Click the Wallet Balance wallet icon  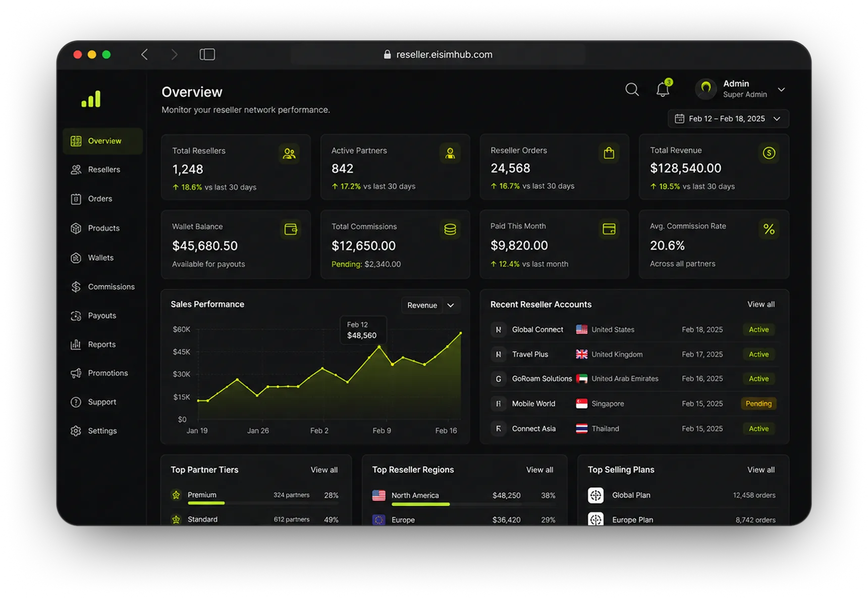(x=291, y=229)
